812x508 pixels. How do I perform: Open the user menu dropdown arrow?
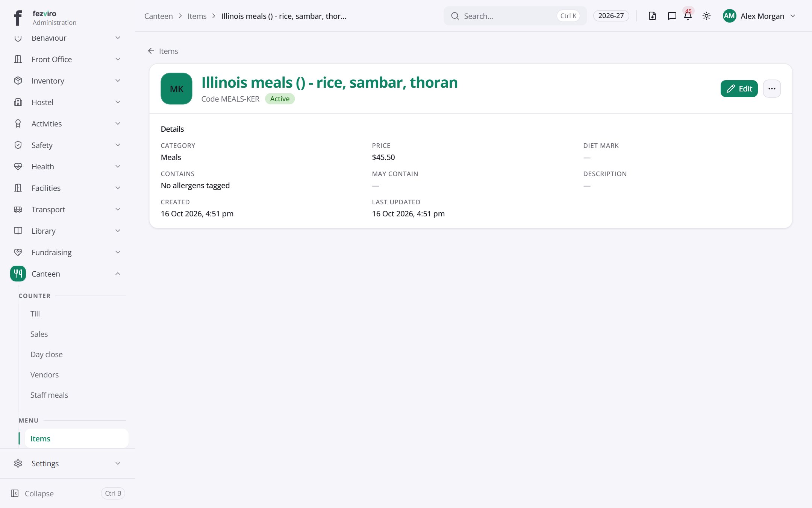click(793, 16)
